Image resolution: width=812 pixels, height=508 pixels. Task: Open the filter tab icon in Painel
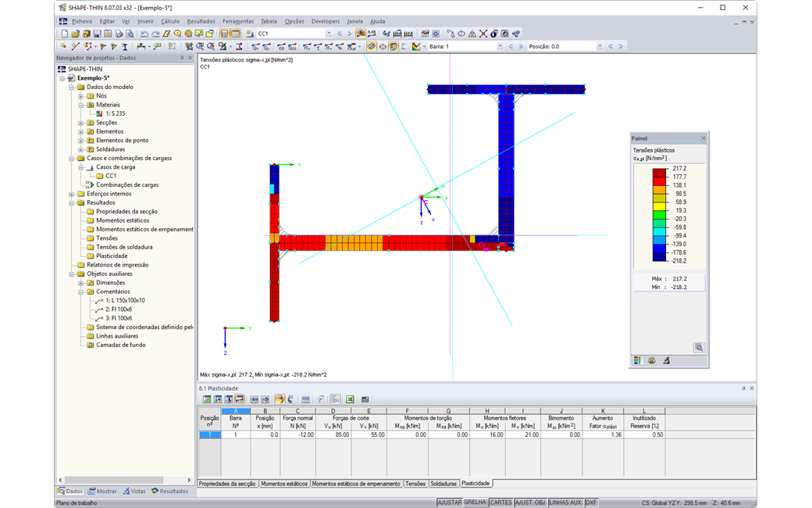tap(667, 360)
